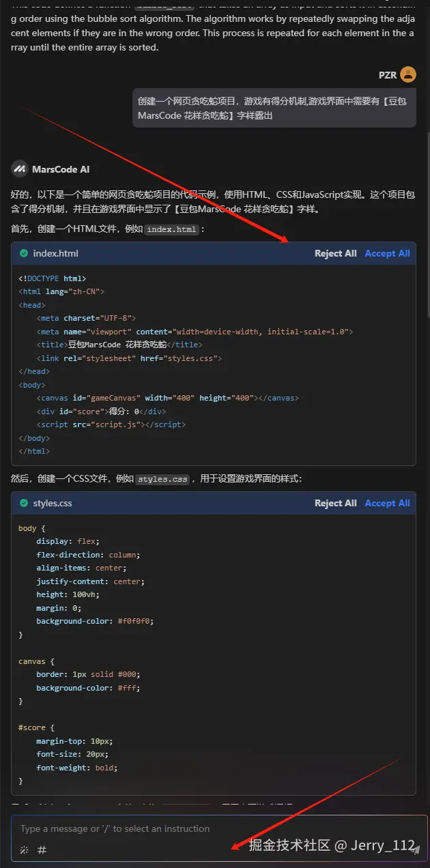
Task: Click the MarsCode AI logo icon
Action: 19,169
